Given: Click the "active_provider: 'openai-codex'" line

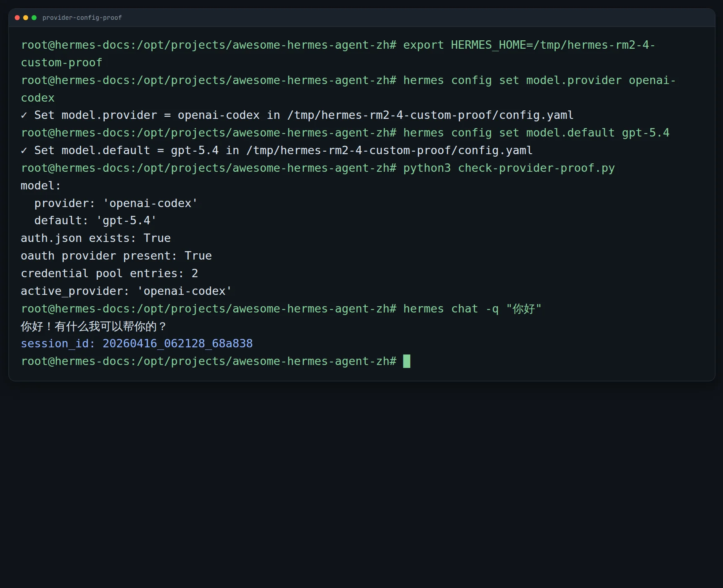Looking at the screenshot, I should click(x=126, y=291).
